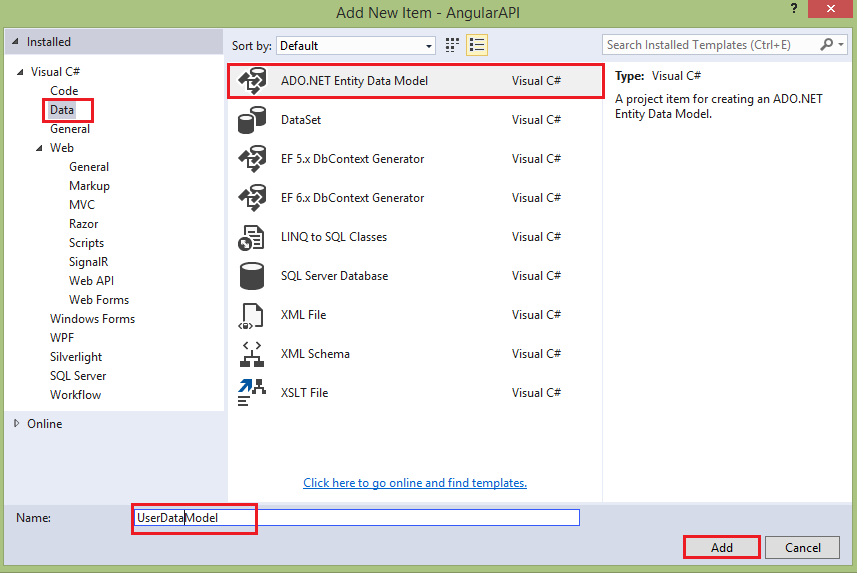Screen dimensions: 857x573
Task: Select the SQL Server Database icon
Action: pyautogui.click(x=250, y=276)
